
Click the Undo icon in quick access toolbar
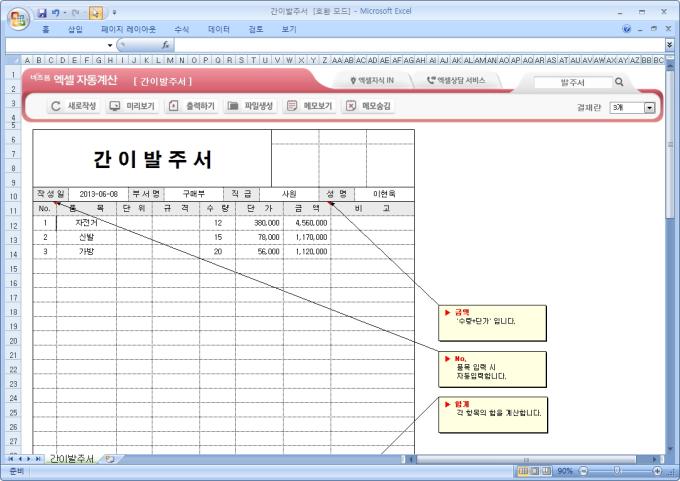(x=56, y=13)
